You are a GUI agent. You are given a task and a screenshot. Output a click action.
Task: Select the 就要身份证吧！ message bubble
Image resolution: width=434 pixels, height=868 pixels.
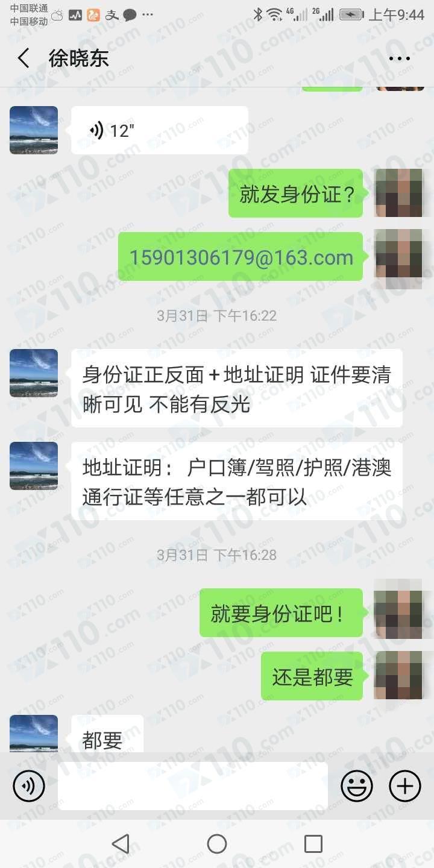click(281, 613)
